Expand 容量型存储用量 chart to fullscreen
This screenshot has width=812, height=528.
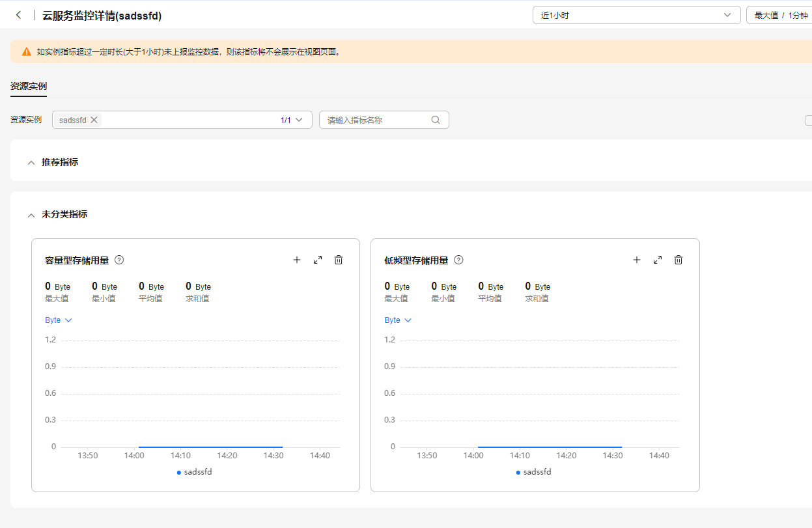click(318, 260)
